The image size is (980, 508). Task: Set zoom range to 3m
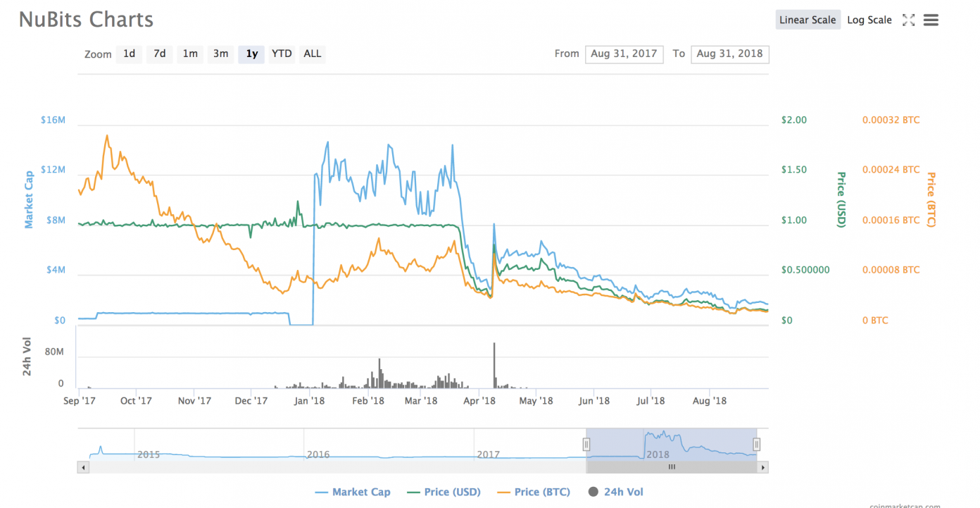(220, 54)
